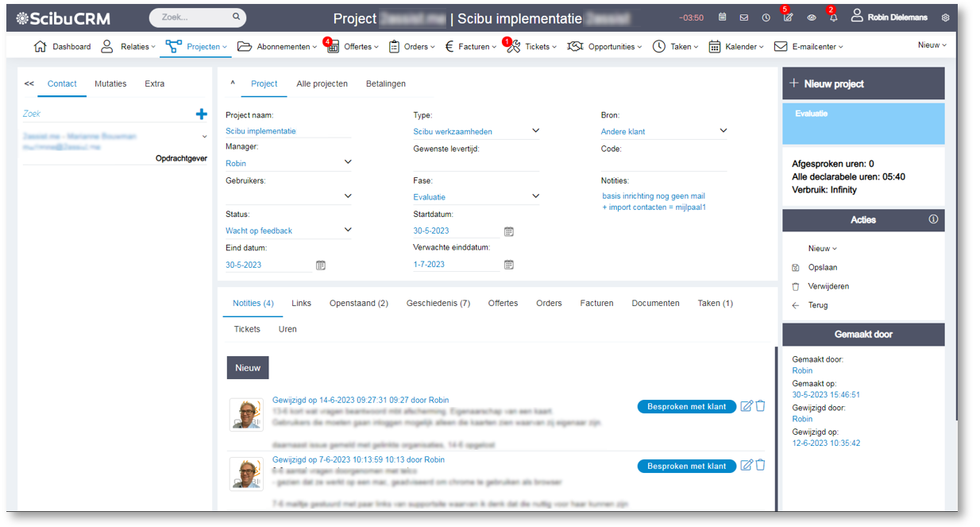
Task: Click the user profile icon beside Robin Dielemans
Action: coord(857,16)
